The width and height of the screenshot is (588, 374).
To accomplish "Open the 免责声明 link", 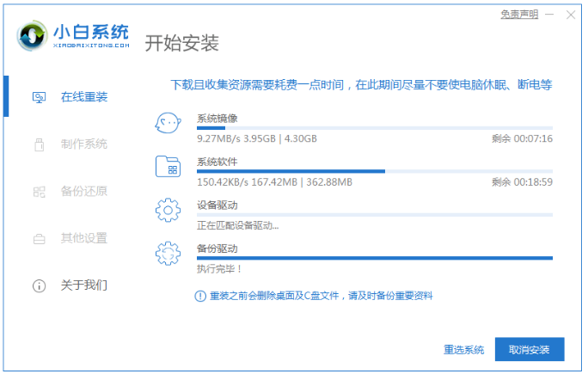I will pyautogui.click(x=518, y=15).
